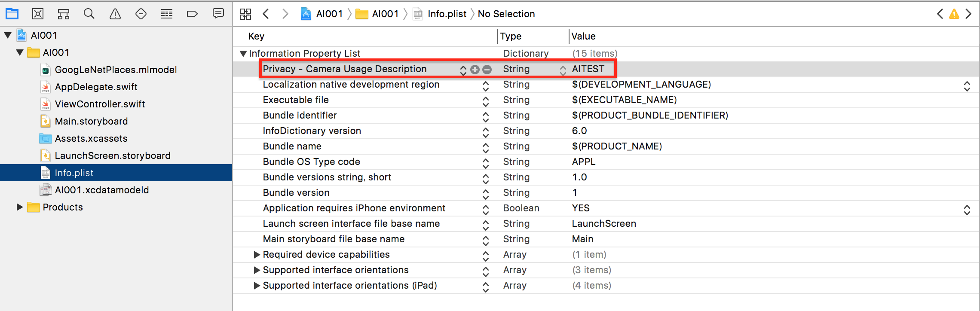
Task: Open the Project navigator folder icon
Action: (12, 14)
